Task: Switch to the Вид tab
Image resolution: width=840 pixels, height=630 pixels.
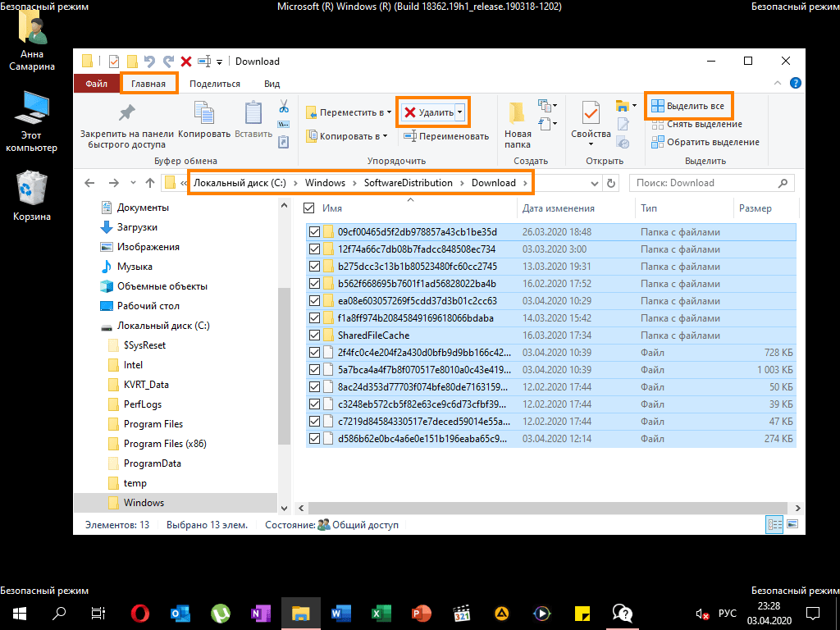Action: pos(272,84)
